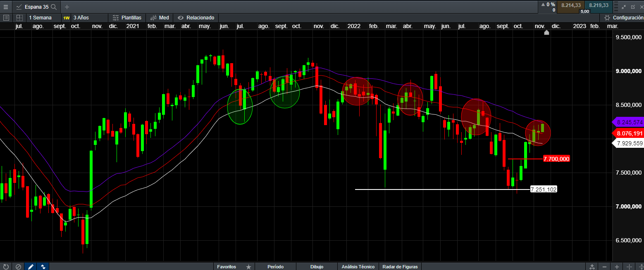Click the Relacionado button label
This screenshot has width=644, height=270.
coord(200,18)
